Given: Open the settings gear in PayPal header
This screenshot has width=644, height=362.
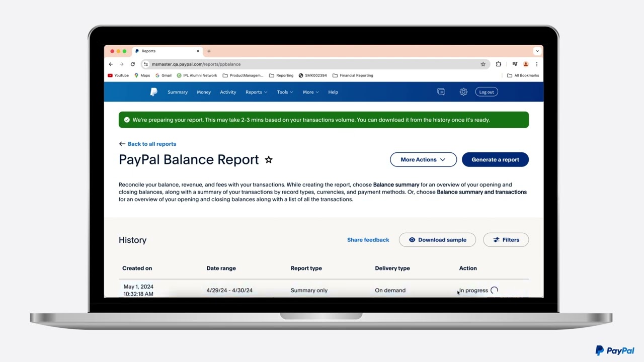Looking at the screenshot, I should point(463,92).
